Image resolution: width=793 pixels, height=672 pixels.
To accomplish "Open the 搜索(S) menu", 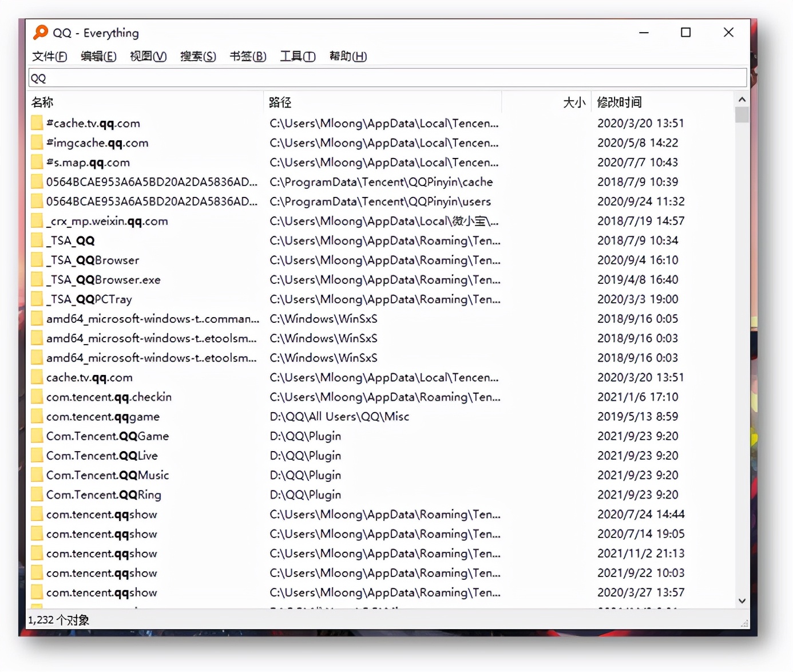I will tap(198, 56).
